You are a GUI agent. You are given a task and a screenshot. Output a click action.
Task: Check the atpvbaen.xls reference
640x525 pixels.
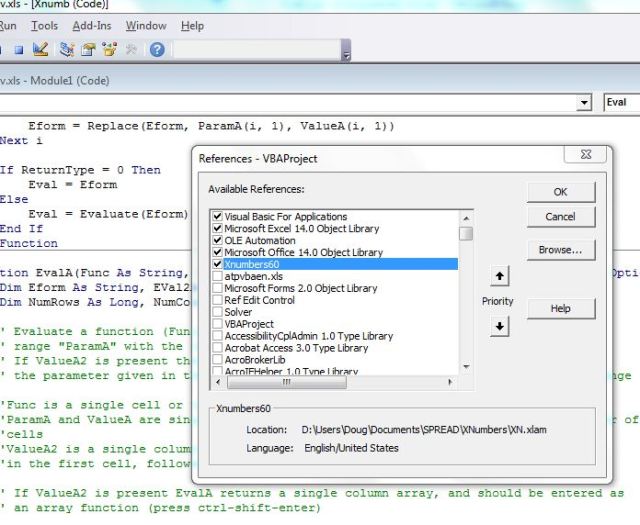pos(217,276)
